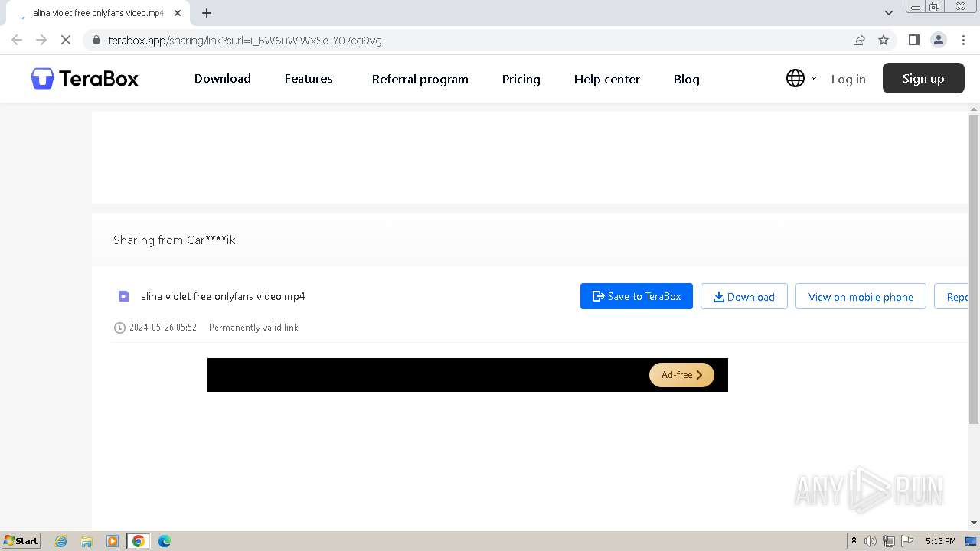Click Chrome taskbar icon
This screenshot has width=980, height=551.
point(139,541)
